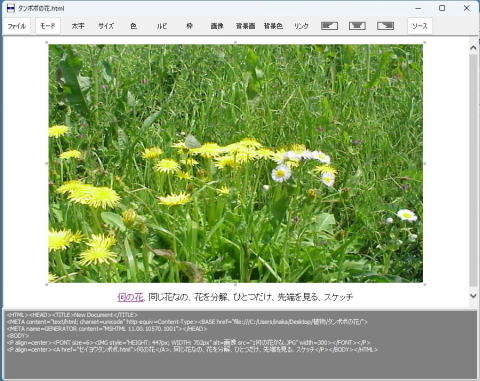Click the 枠 frame toolbar item
480x381 pixels.
pyautogui.click(x=189, y=26)
